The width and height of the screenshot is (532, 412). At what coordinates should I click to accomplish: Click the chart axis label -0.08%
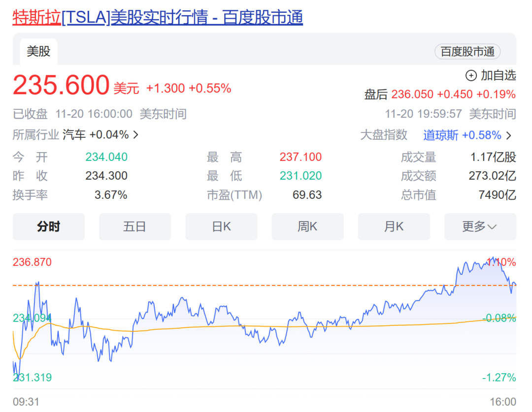(499, 318)
